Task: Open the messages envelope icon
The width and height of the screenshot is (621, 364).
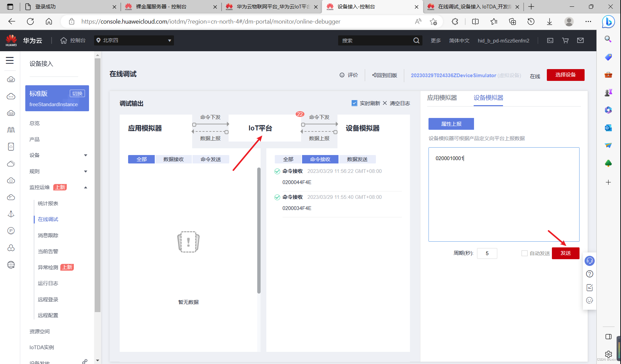Action: 581,40
